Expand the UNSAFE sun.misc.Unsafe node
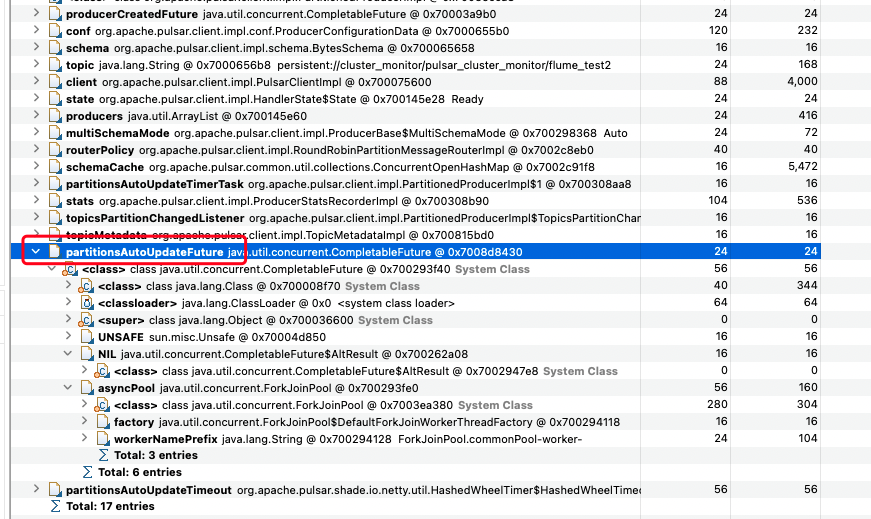This screenshot has width=871, height=519. coord(68,336)
